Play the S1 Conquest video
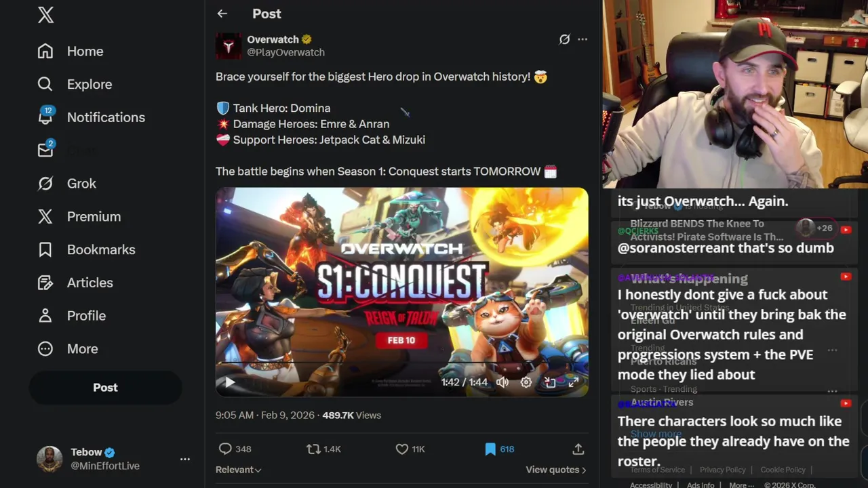 click(x=230, y=382)
